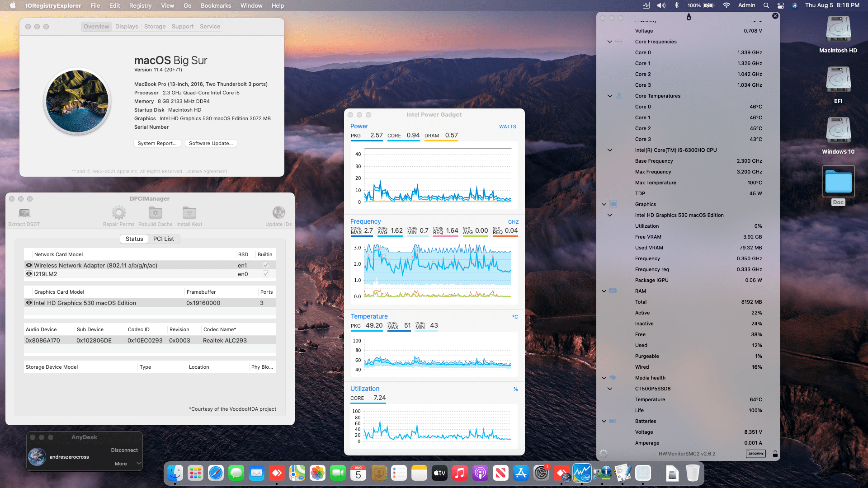Open Safari from the Dock
This screenshot has height=488, width=868.
[216, 473]
